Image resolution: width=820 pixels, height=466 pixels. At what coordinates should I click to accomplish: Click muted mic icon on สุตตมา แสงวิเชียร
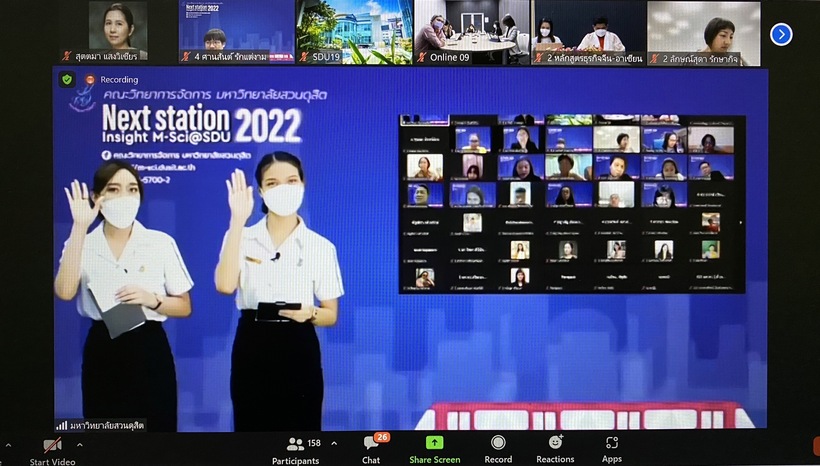click(x=66, y=55)
